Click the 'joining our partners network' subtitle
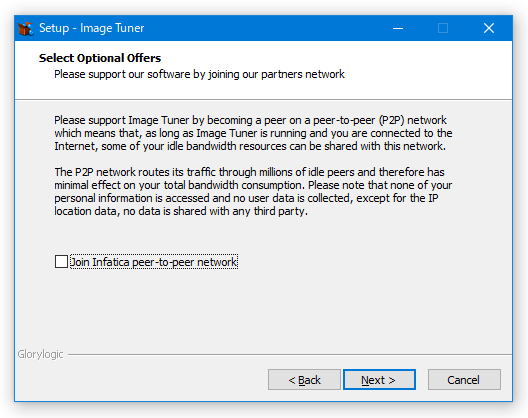Viewport: 528px width, 418px height. click(276, 74)
